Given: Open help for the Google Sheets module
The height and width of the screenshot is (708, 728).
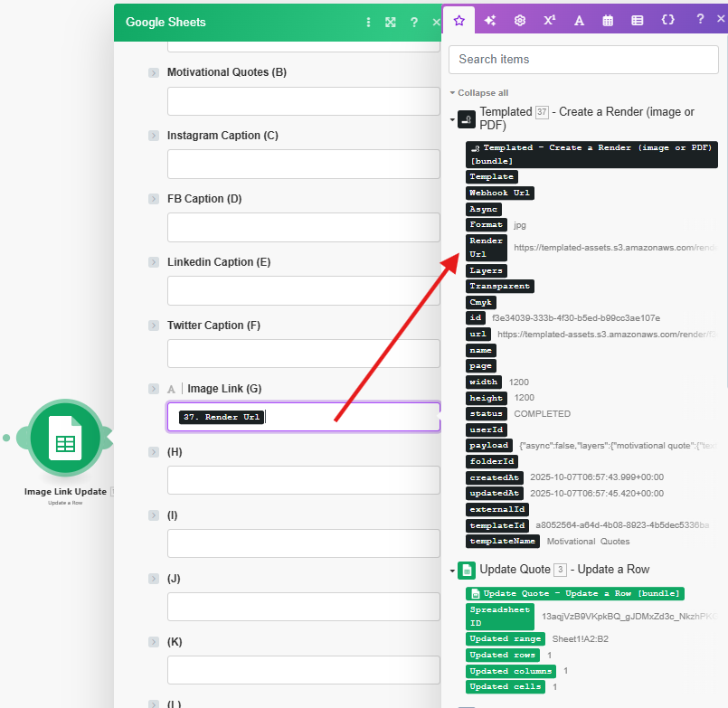Looking at the screenshot, I should 414,23.
